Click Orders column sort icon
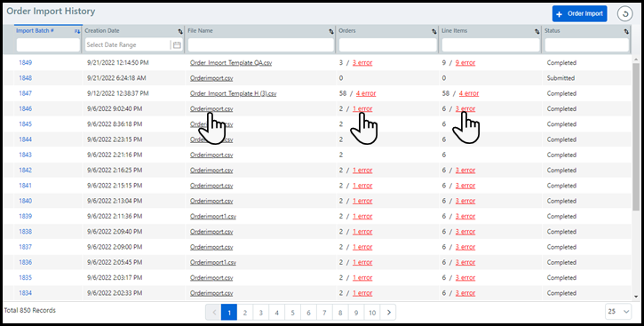Screen dimensions: 644x326 tap(434, 31)
